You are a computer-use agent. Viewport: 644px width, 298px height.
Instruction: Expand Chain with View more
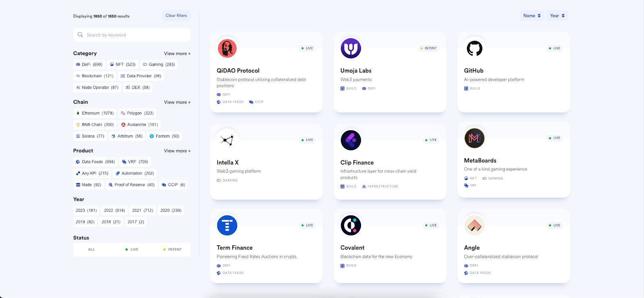pos(177,102)
